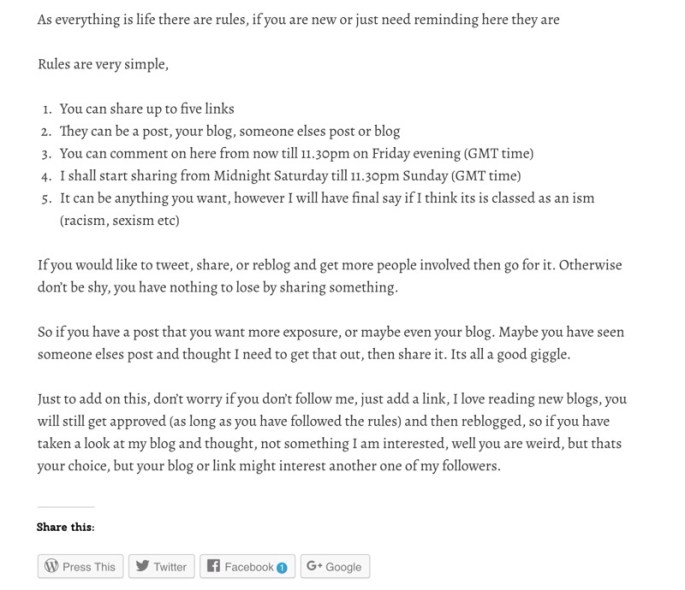
Task: Click the rule about commenting until Friday evening
Action: (x=296, y=153)
